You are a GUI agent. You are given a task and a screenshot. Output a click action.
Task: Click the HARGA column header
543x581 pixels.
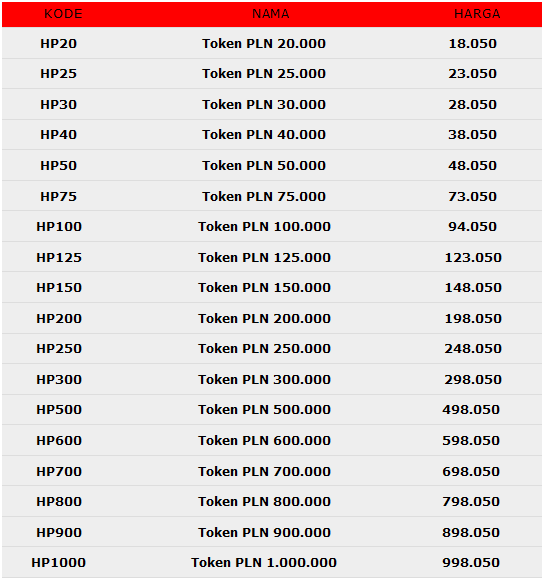point(477,14)
